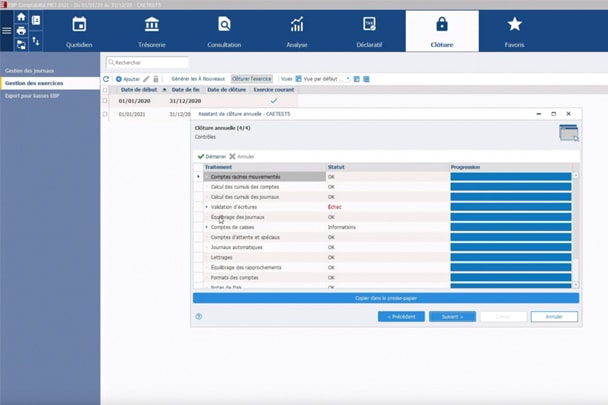The width and height of the screenshot is (608, 405).
Task: Click the home icon
Action: pos(21,18)
